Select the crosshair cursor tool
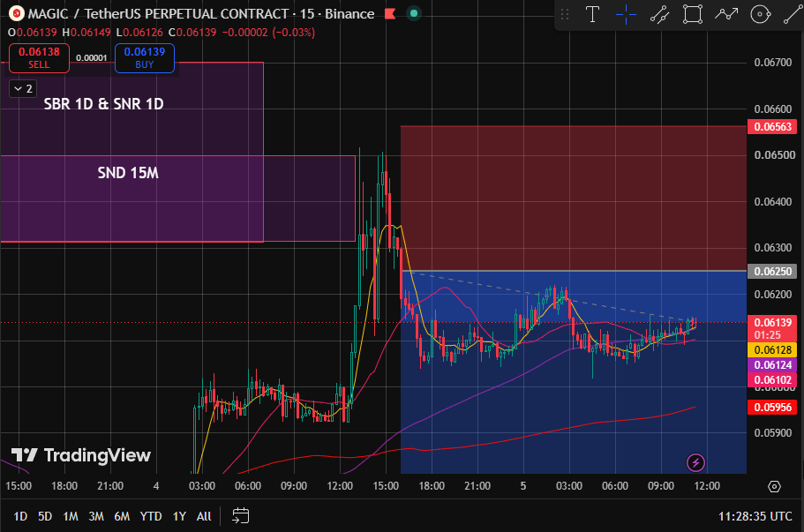 pyautogui.click(x=626, y=14)
